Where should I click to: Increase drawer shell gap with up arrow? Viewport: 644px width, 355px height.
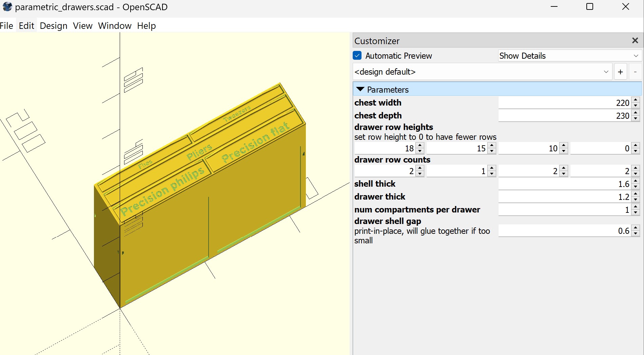pyautogui.click(x=636, y=228)
